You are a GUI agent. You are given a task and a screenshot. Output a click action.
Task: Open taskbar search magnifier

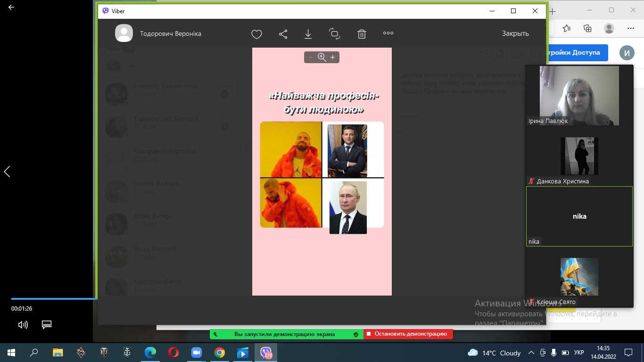pos(34,353)
